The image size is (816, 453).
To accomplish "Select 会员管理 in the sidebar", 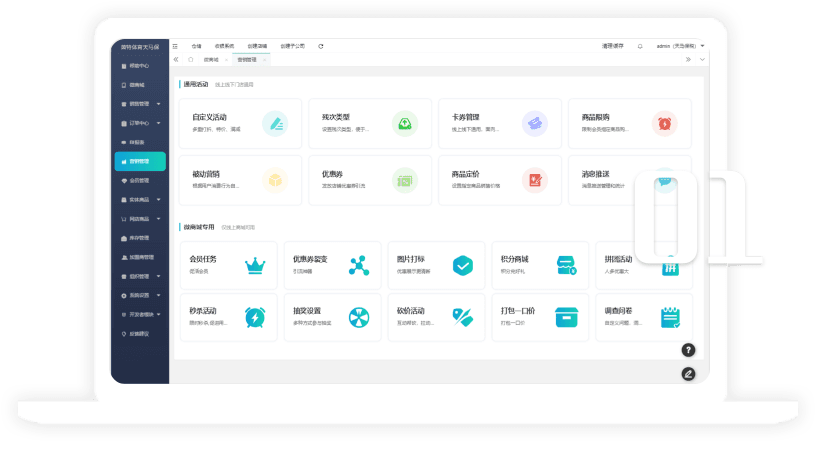I will pyautogui.click(x=139, y=180).
